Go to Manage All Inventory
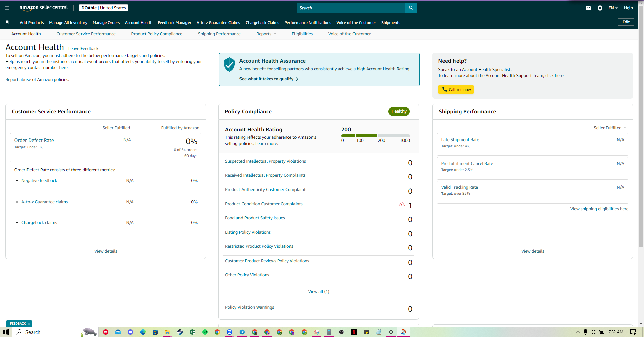Viewport: 644px width, 337px height. (x=68, y=23)
